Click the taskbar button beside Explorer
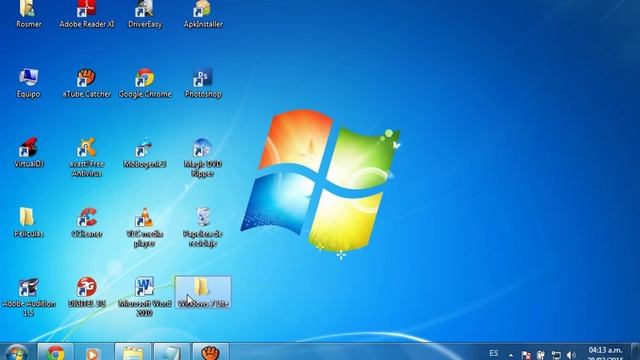 pos(171,353)
